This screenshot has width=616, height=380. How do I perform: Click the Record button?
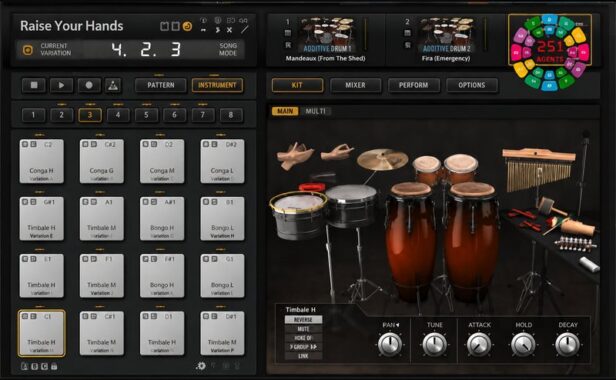tap(89, 85)
